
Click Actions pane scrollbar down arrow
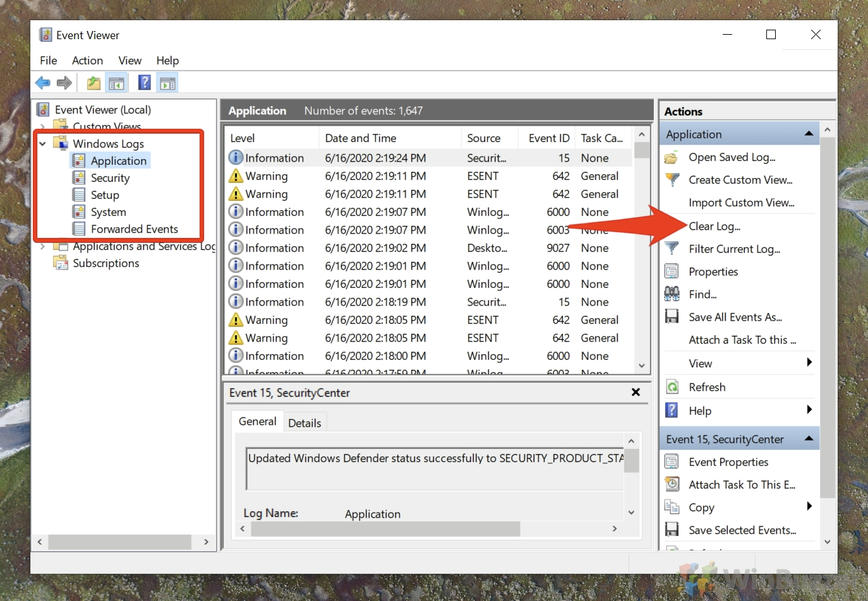click(x=828, y=542)
